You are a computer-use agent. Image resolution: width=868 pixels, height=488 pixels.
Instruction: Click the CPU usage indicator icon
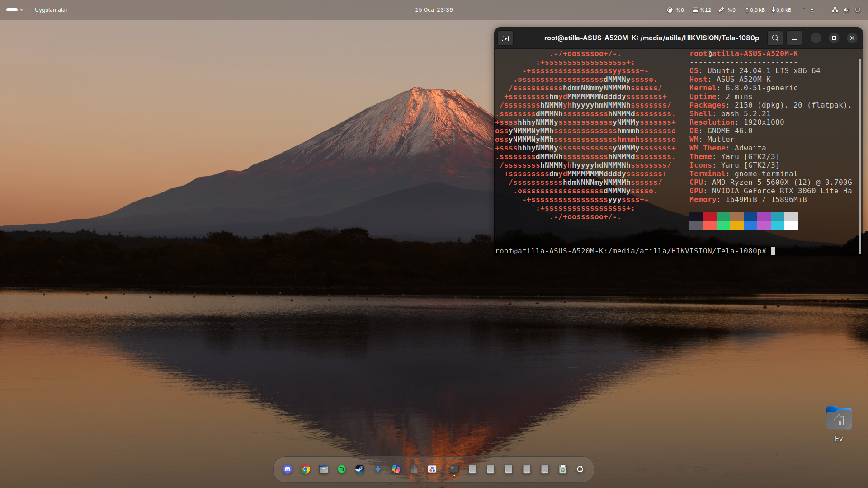[x=670, y=9]
